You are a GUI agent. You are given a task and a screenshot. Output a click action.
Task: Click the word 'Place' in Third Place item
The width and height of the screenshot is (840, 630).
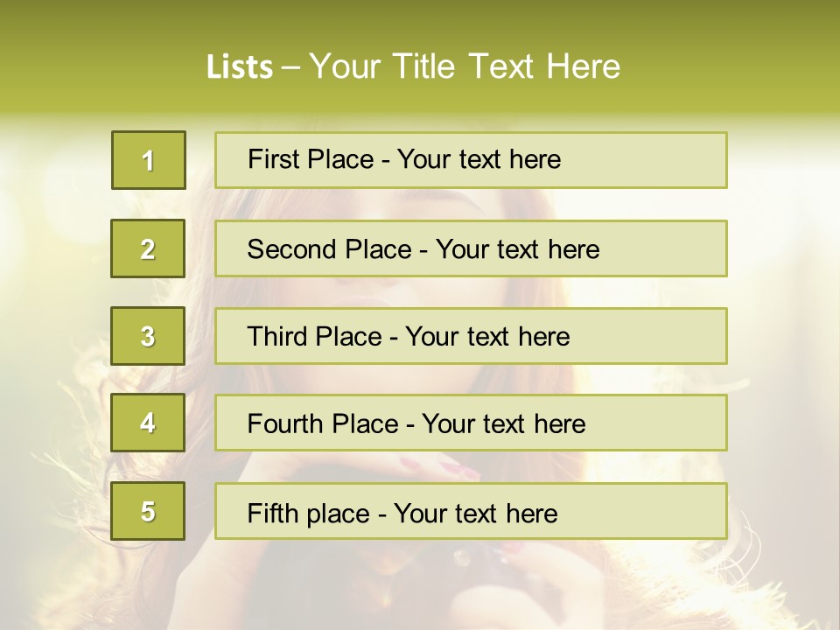tap(349, 336)
